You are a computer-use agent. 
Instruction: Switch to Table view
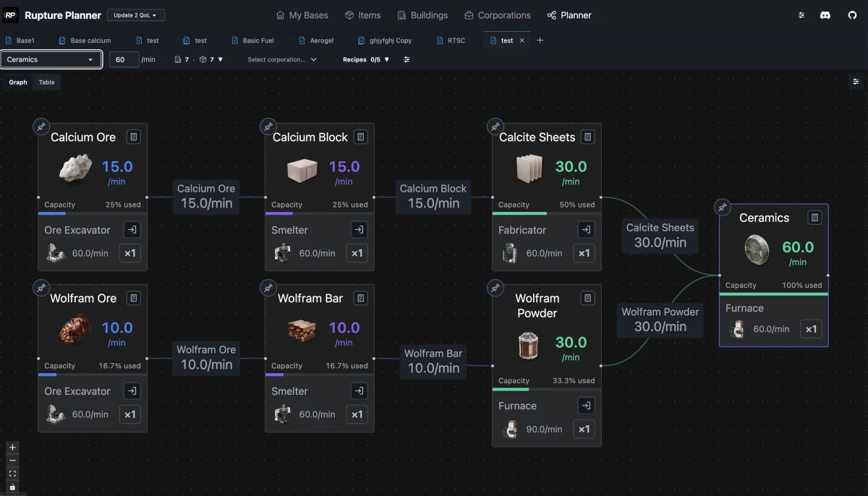tap(46, 82)
